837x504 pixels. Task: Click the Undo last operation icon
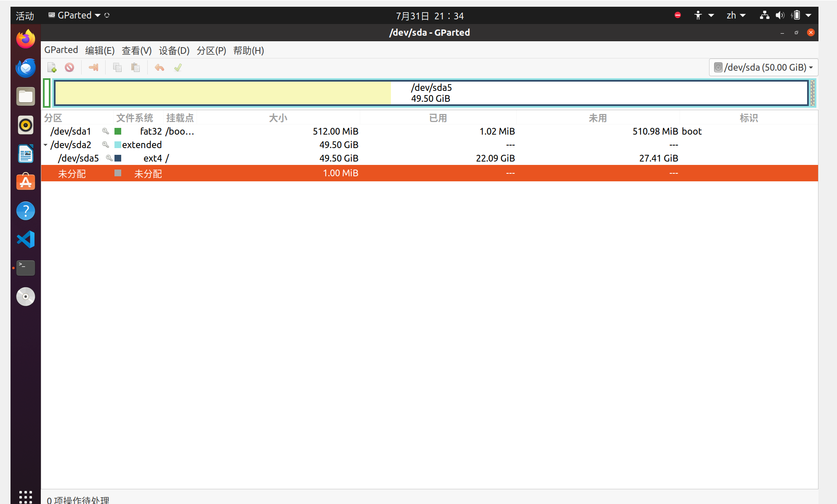click(x=159, y=67)
